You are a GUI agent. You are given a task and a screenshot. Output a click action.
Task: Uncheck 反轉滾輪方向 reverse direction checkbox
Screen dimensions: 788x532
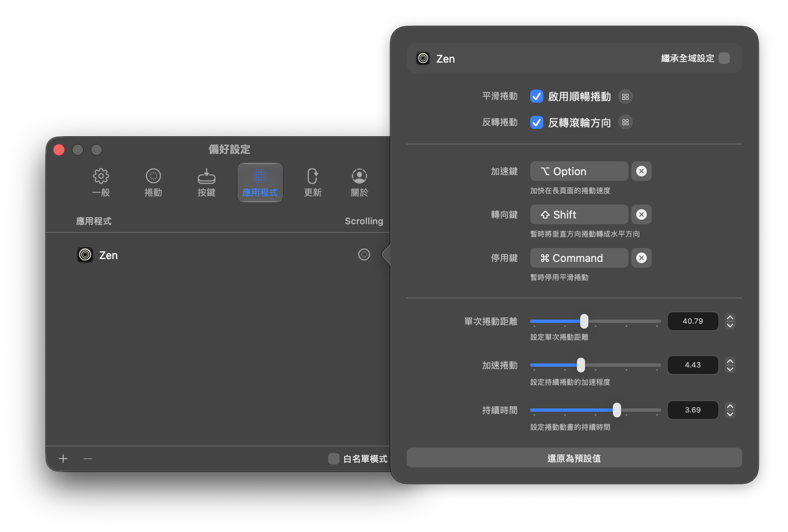(x=537, y=122)
